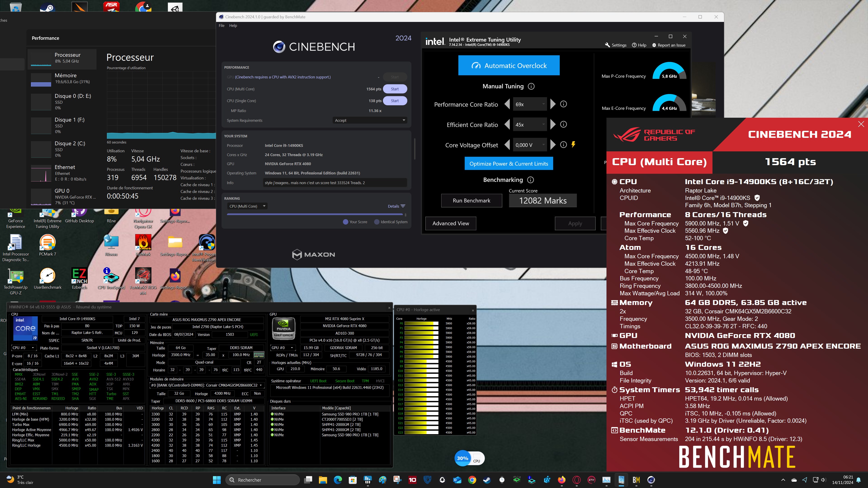
Task: Decrease the Core Voltage Offset with left arrow
Action: pyautogui.click(x=507, y=145)
